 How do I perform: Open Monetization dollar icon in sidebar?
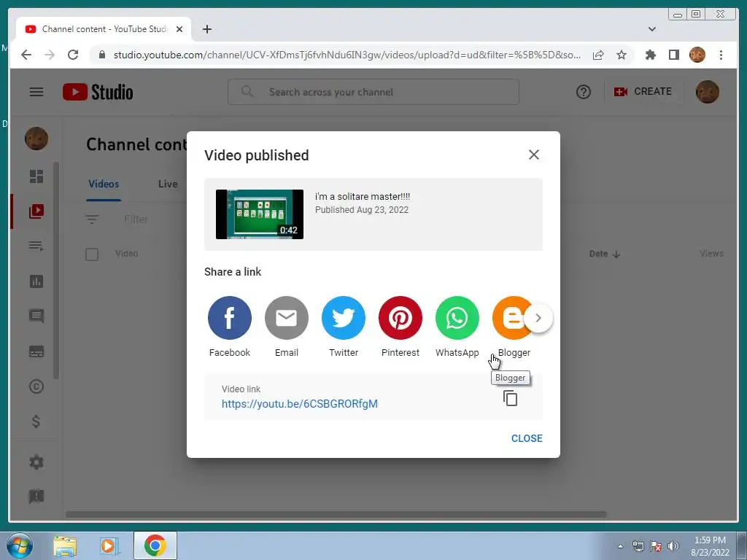36,421
